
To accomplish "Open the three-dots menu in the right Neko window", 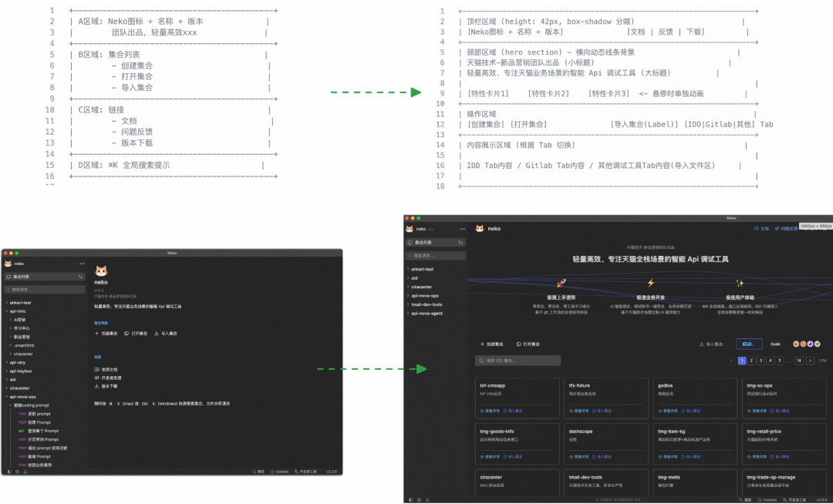I will (x=462, y=229).
